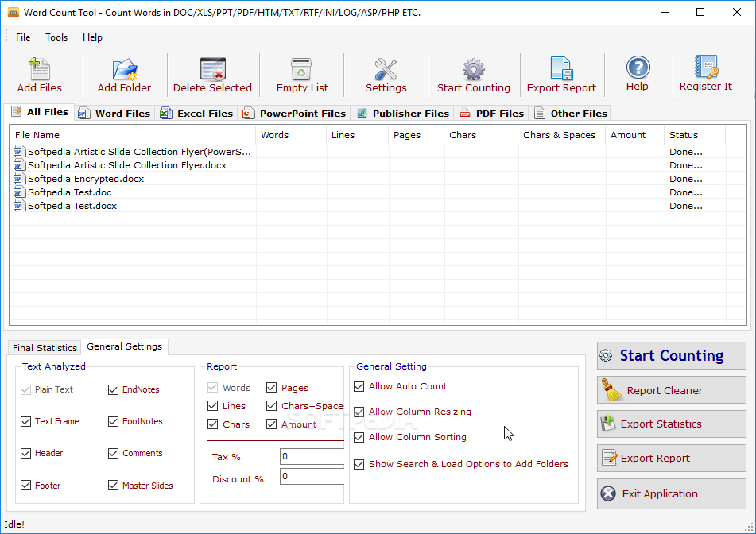Click the file icon for Softpedia Test.docx
The image size is (756, 534).
18,206
